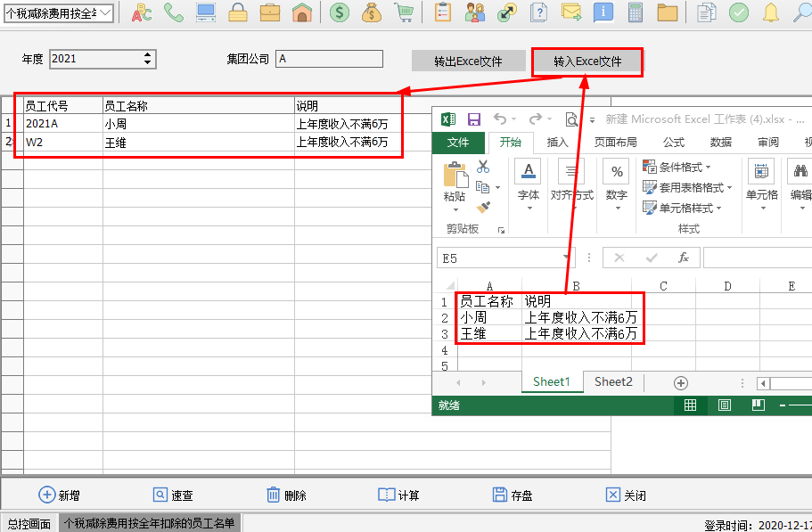812x532 pixels.
Task: Select the Excel 数据 ribbon tab
Action: pos(721,143)
